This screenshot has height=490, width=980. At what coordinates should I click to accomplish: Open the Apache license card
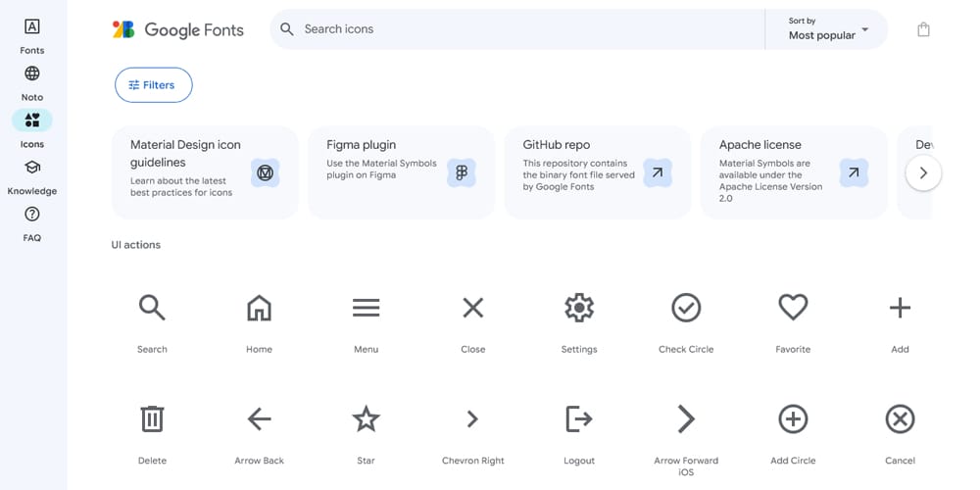794,172
